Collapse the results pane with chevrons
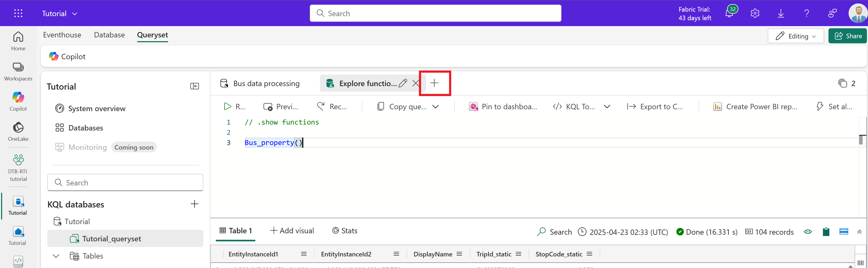This screenshot has height=268, width=868. pyautogui.click(x=859, y=232)
